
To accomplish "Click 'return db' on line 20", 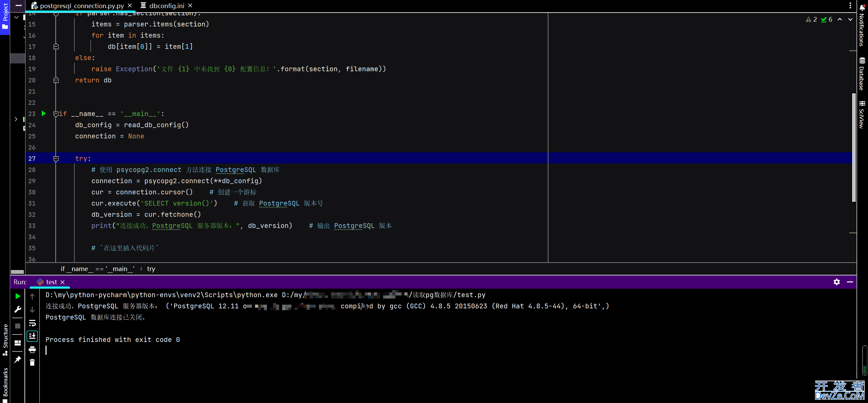I will [93, 80].
